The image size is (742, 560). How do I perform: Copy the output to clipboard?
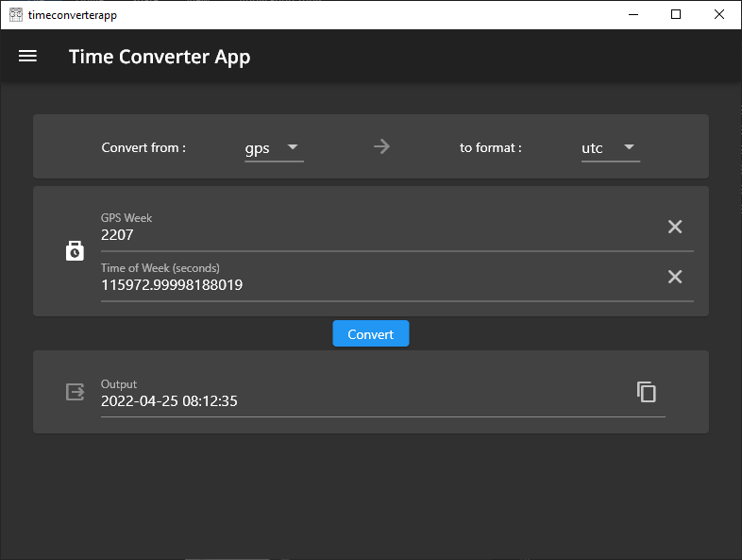(x=647, y=392)
